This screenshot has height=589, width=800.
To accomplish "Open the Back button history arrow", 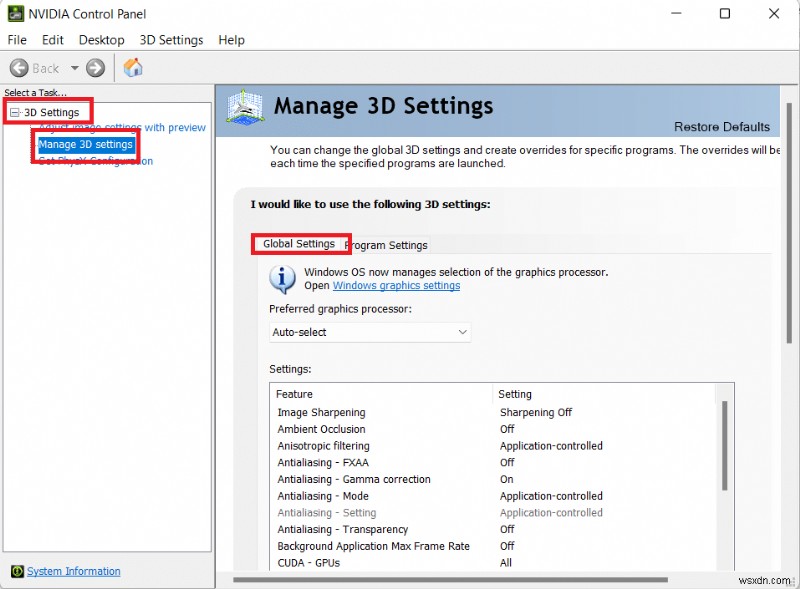I will 74,67.
